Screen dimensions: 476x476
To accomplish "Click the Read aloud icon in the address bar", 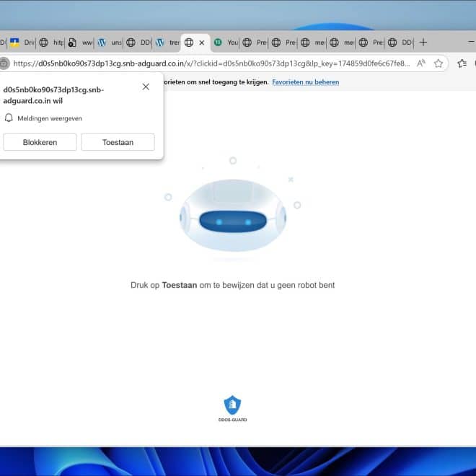I will click(421, 63).
